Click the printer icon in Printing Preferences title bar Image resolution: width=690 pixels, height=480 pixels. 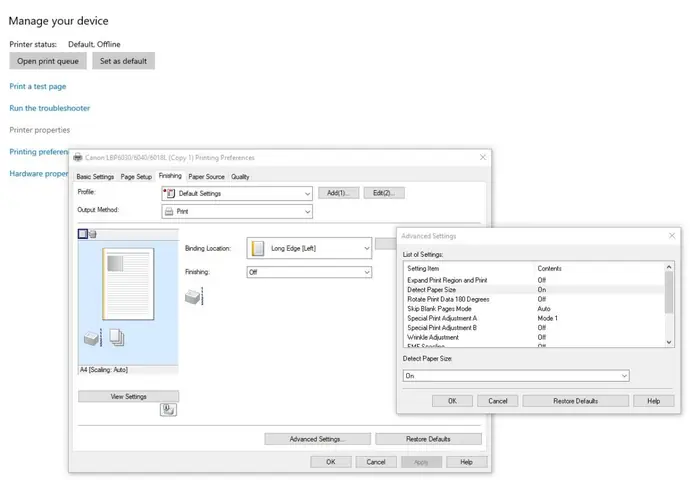78,157
